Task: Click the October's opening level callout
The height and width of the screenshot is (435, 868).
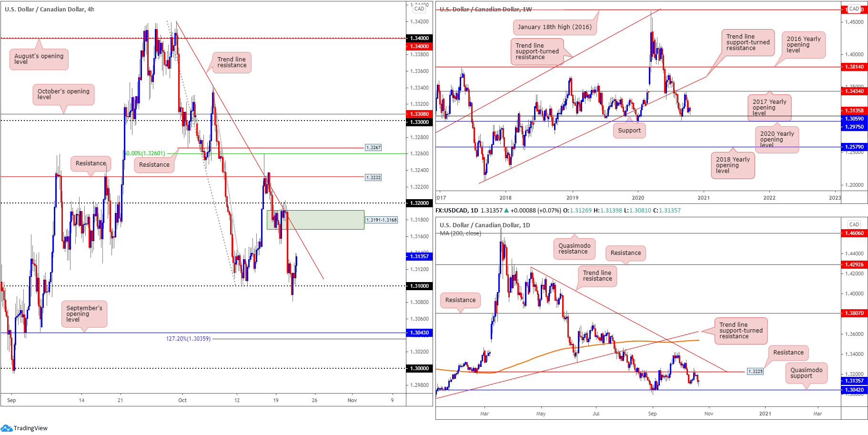Action: 63,94
